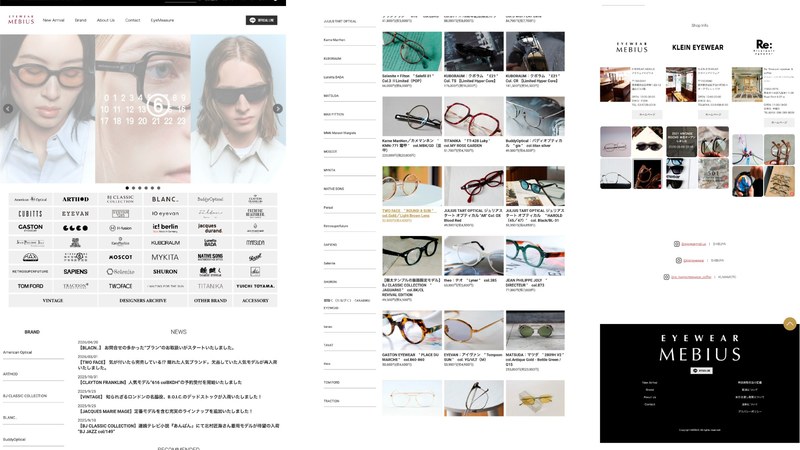Go to previous carousel slide arrow
This screenshot has height=450, width=800.
(8, 109)
